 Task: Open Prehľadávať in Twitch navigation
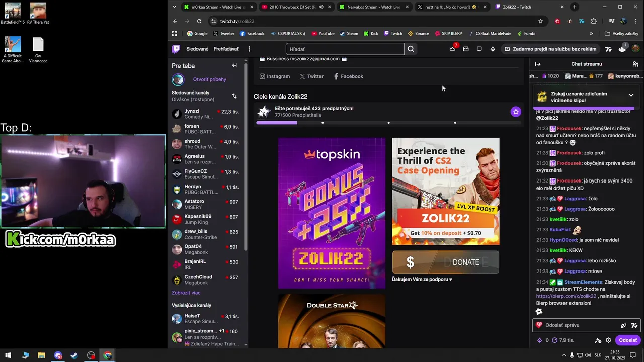tap(226, 49)
